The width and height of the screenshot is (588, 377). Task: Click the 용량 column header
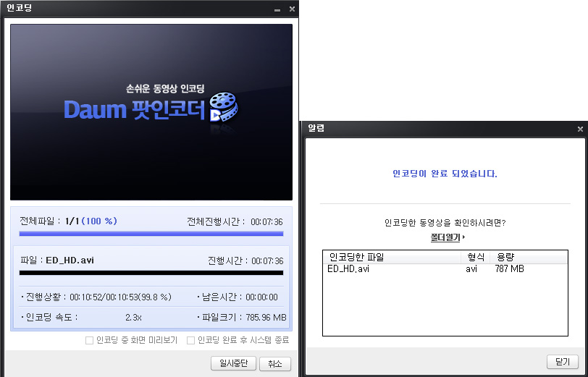click(x=529, y=257)
